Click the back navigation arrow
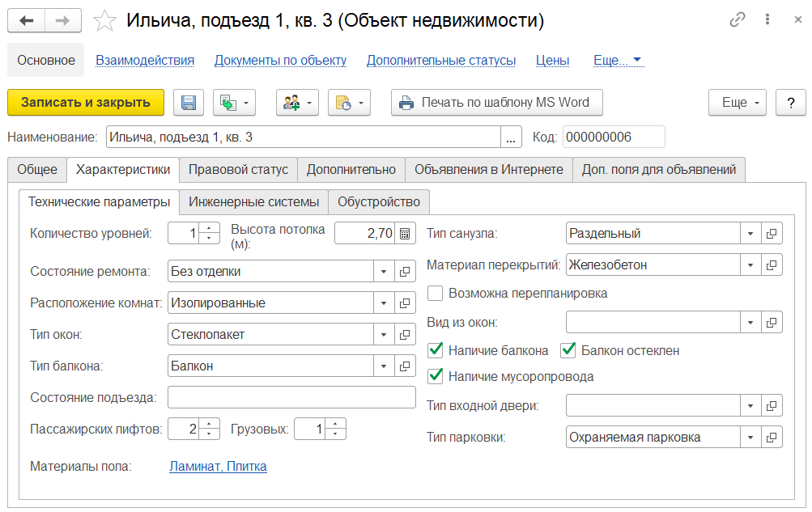The image size is (812, 512). click(x=27, y=21)
